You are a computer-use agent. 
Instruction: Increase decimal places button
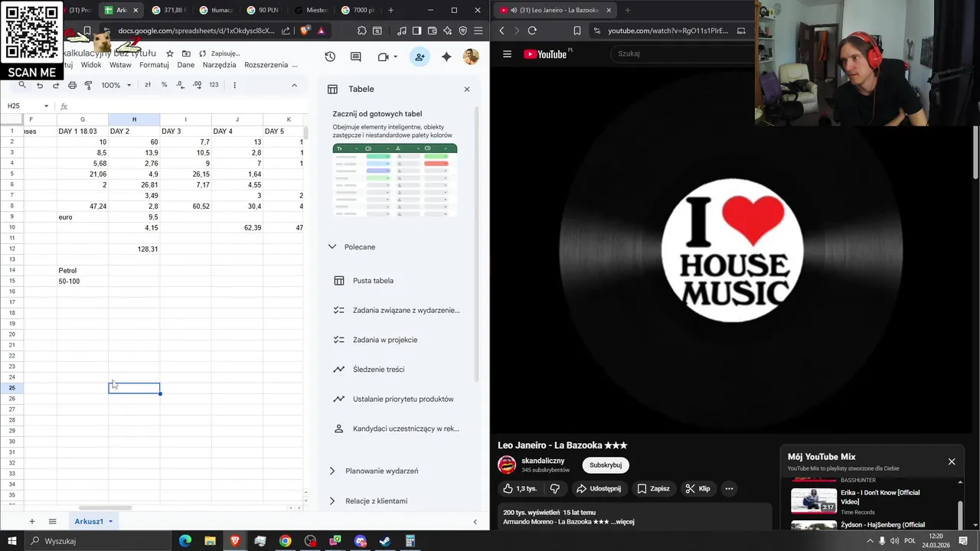197,85
